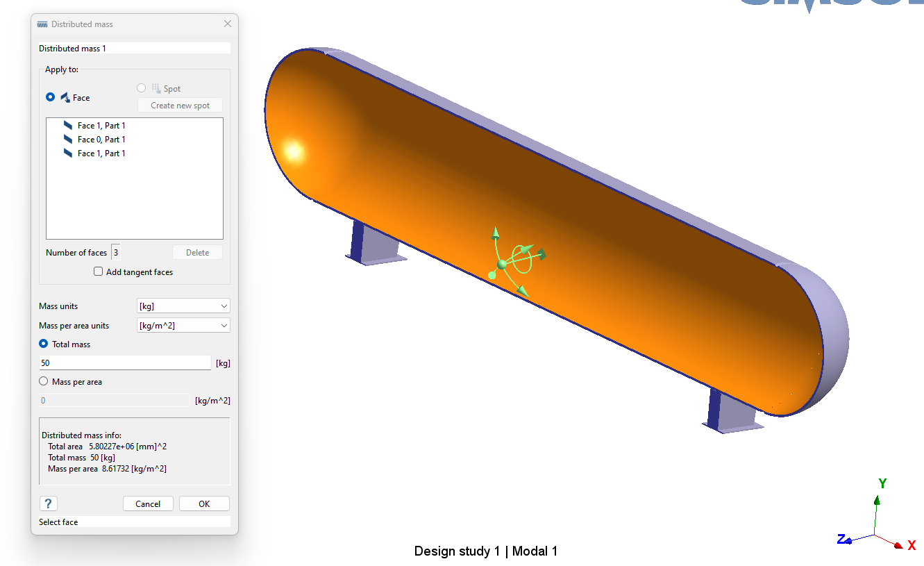Edit the Distributed mass 1 name field

pos(135,49)
